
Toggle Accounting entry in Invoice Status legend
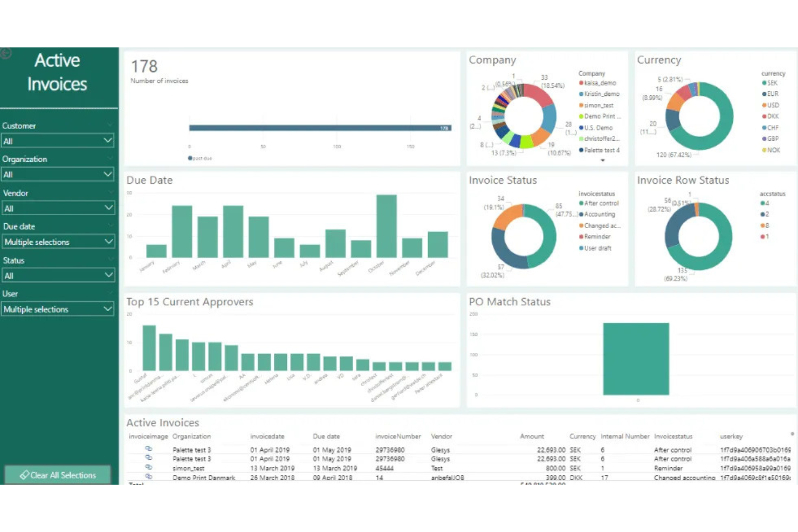click(x=599, y=215)
